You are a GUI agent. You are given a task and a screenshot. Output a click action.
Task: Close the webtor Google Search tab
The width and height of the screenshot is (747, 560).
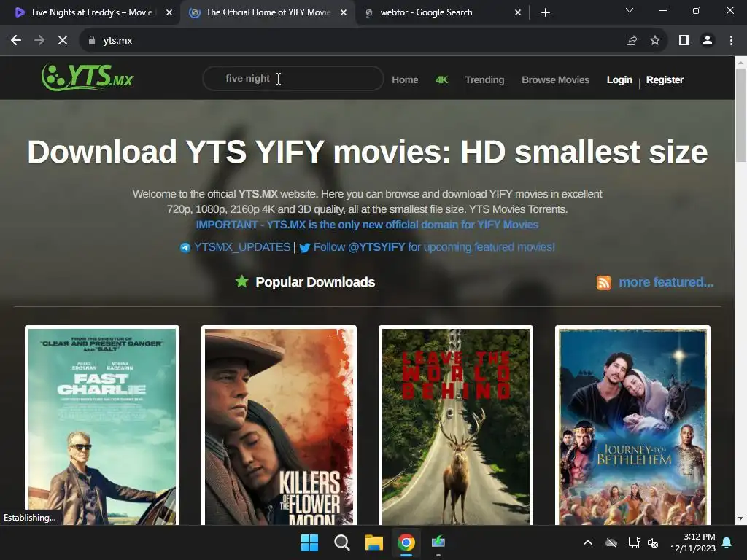(518, 12)
